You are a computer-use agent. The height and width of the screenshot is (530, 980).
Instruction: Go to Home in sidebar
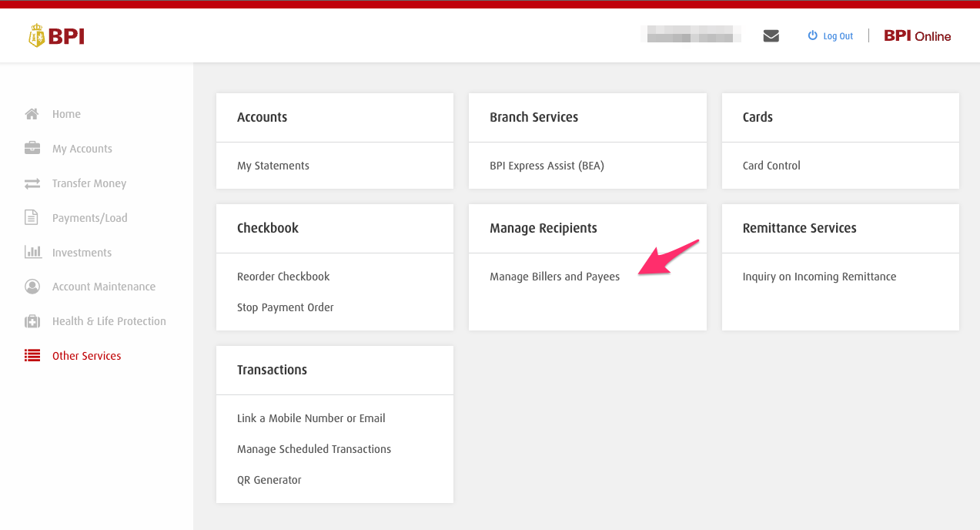tap(66, 114)
